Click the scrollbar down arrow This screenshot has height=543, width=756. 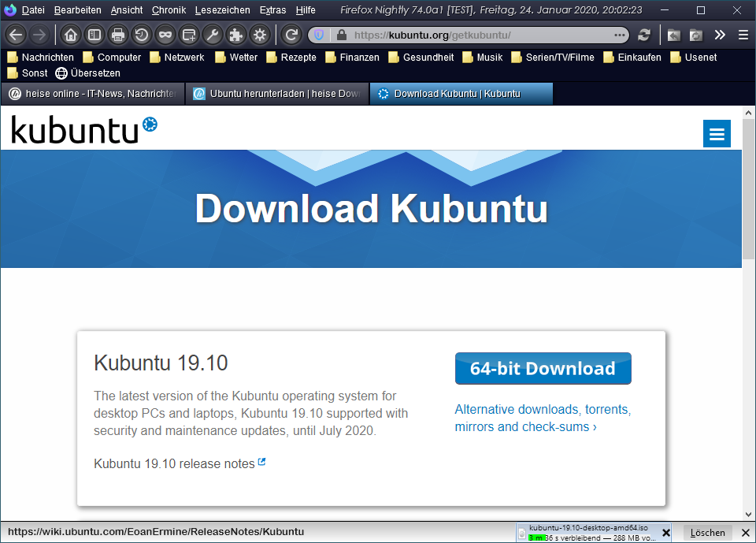pyautogui.click(x=748, y=515)
